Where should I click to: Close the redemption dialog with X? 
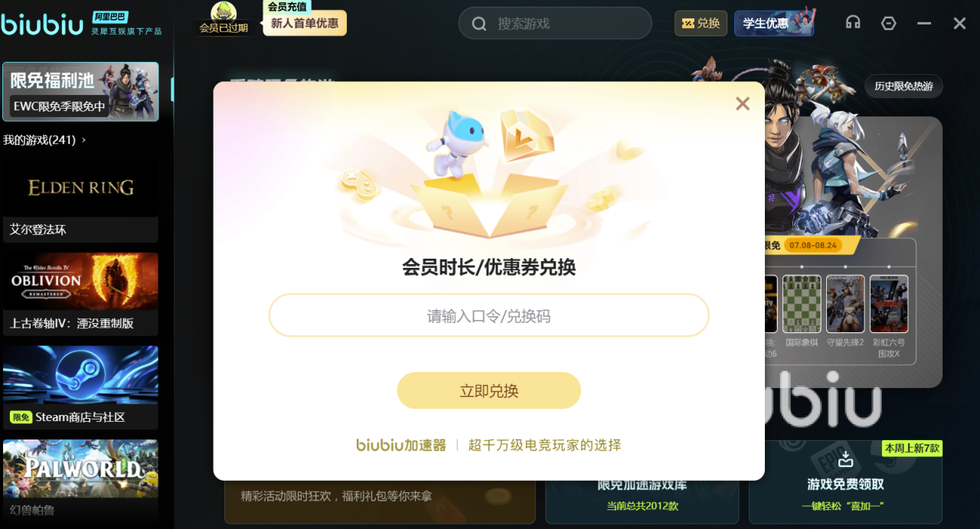click(x=743, y=103)
